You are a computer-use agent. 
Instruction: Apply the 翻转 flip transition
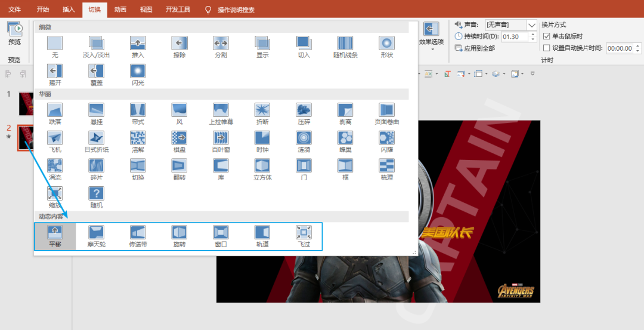click(179, 169)
